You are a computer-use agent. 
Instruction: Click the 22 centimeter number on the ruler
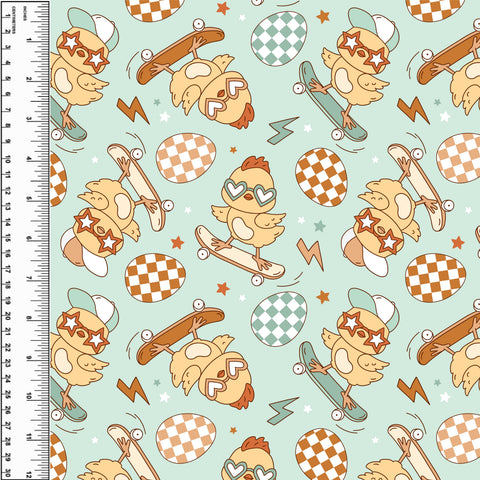click(7, 348)
